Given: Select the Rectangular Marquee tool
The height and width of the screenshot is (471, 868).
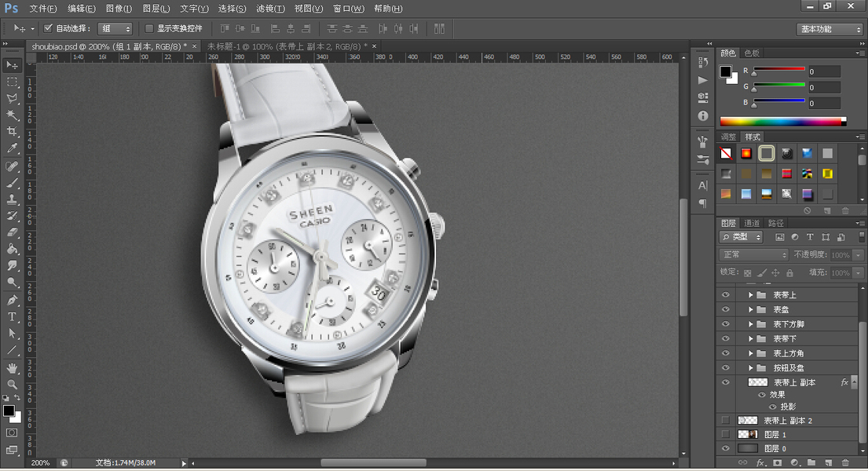Looking at the screenshot, I should (x=12, y=82).
